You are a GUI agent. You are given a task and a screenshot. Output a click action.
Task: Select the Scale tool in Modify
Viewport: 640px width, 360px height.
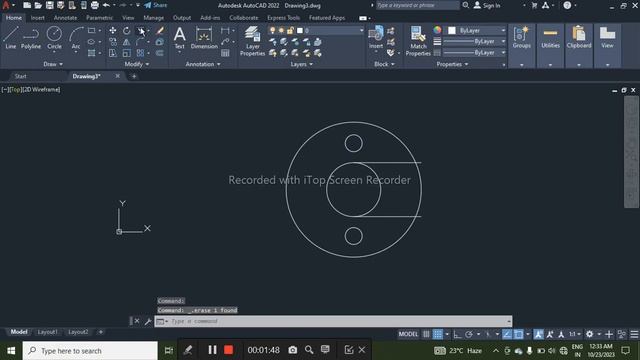127,53
